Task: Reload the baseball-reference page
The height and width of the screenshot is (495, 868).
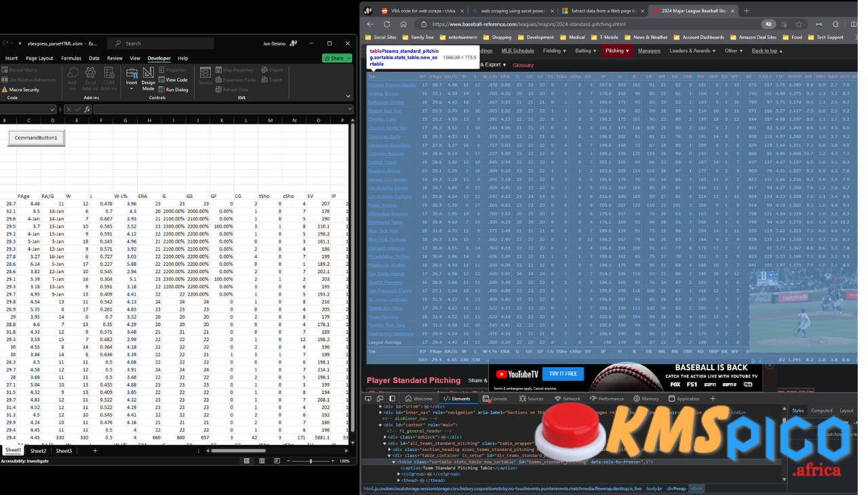Action: 388,24
